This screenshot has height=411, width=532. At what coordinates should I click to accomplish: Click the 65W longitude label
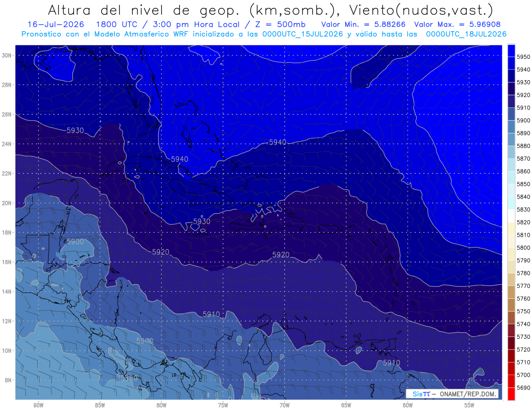tap(346, 405)
